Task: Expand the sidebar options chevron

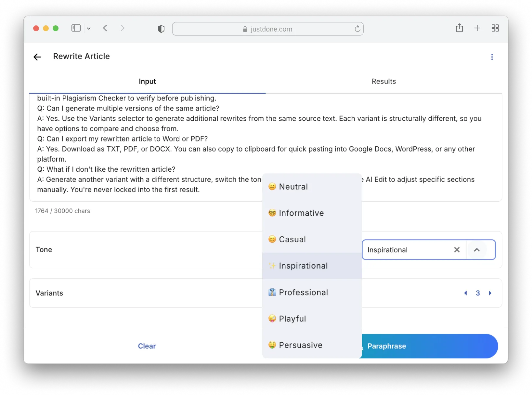Action: (89, 28)
